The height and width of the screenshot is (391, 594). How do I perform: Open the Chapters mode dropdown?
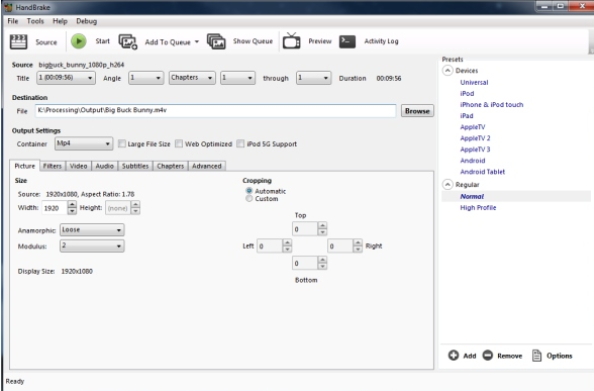coord(192,78)
